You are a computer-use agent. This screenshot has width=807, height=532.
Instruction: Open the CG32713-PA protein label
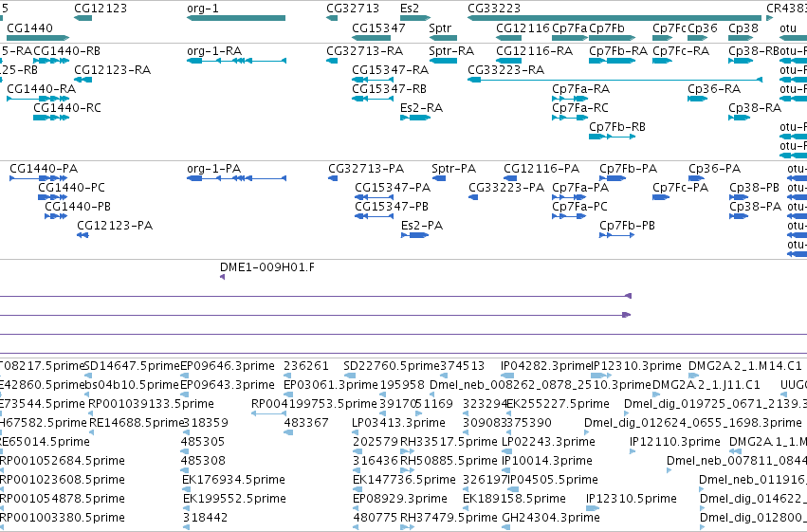click(366, 169)
